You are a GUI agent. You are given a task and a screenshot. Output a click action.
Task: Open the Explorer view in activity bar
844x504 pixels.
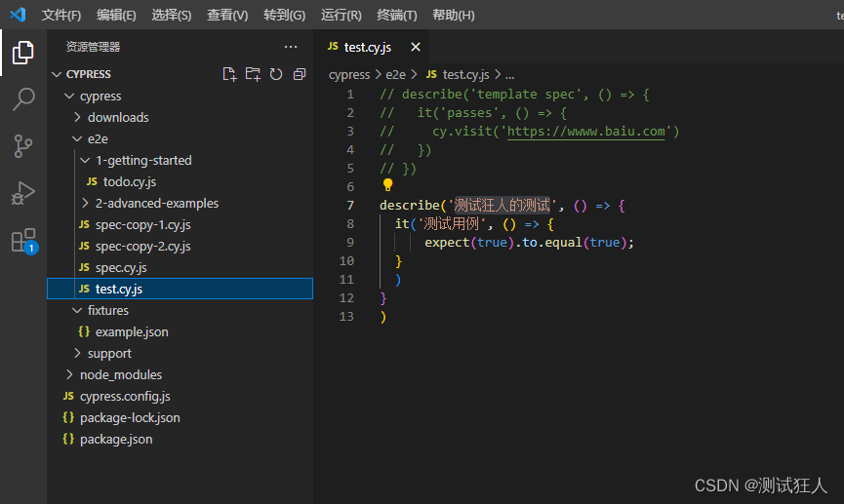tap(23, 53)
